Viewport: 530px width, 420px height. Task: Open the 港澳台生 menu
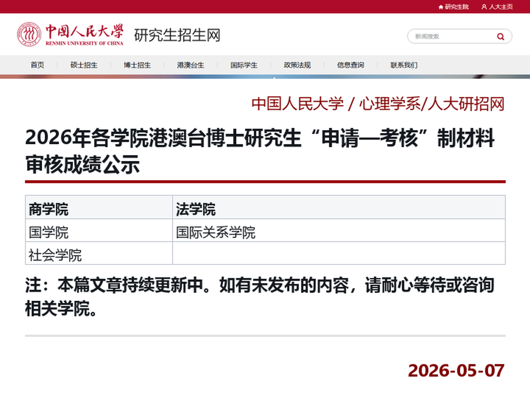pos(190,65)
